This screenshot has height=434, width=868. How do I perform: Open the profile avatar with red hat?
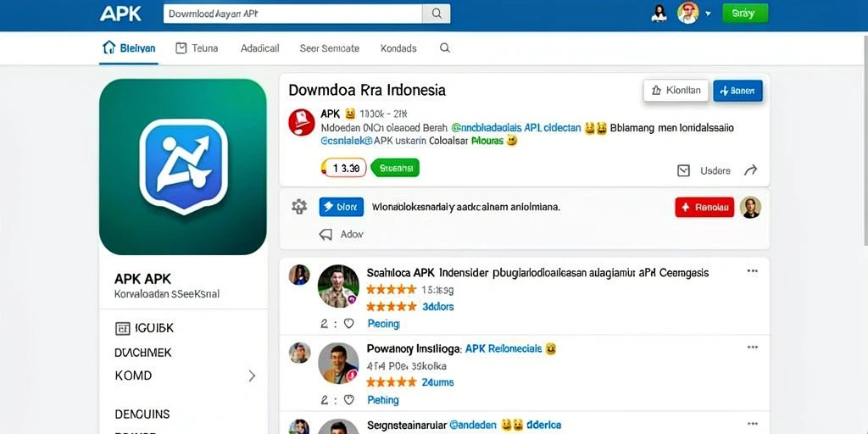[x=687, y=13]
